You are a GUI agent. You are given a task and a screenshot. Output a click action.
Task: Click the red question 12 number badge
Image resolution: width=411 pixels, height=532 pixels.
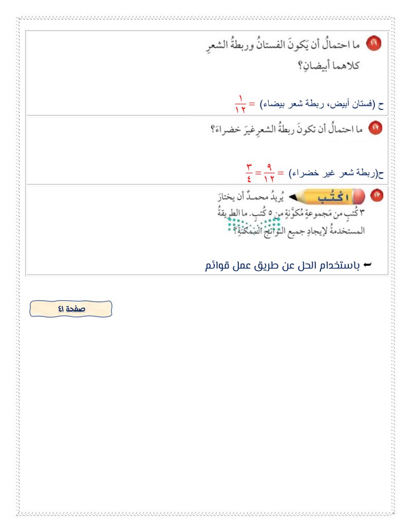(x=376, y=129)
